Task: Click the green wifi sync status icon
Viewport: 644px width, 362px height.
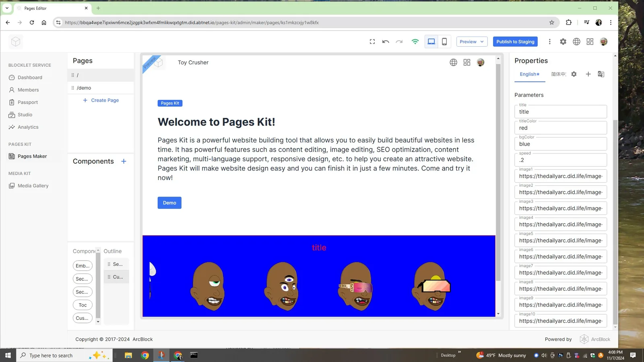Action: tap(415, 41)
